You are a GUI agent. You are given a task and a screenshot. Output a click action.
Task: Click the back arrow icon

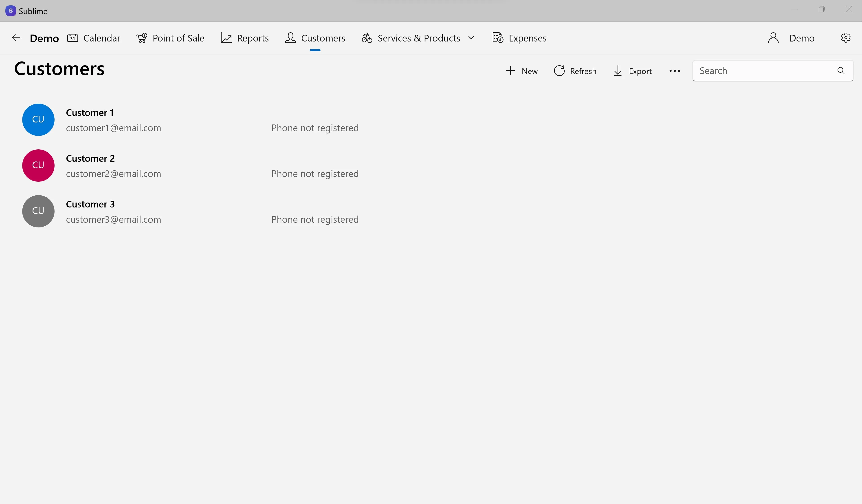[x=16, y=38]
